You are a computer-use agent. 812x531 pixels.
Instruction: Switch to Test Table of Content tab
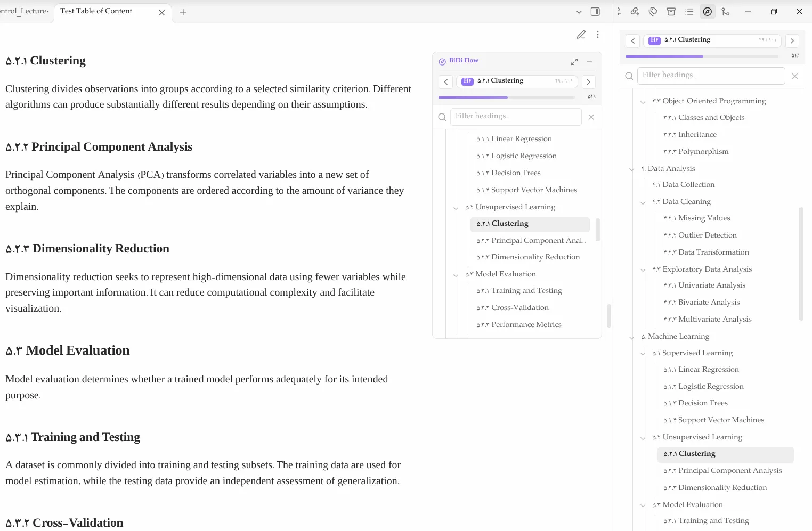[113, 12]
